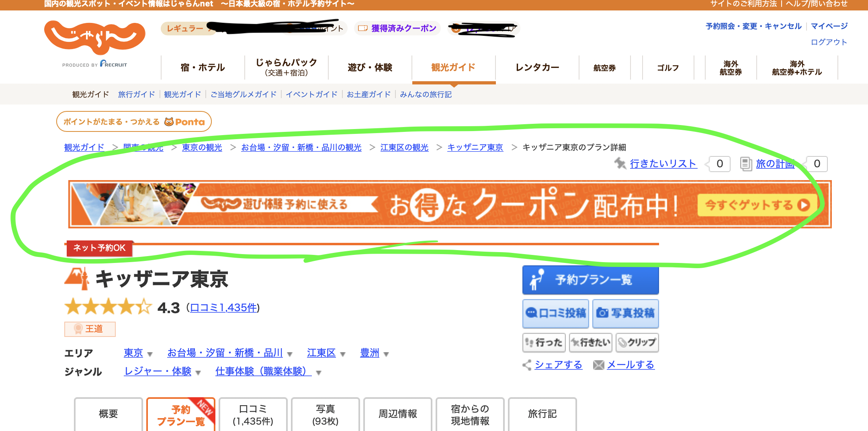Open 予約照会・変更・キャンセル link

click(x=753, y=26)
